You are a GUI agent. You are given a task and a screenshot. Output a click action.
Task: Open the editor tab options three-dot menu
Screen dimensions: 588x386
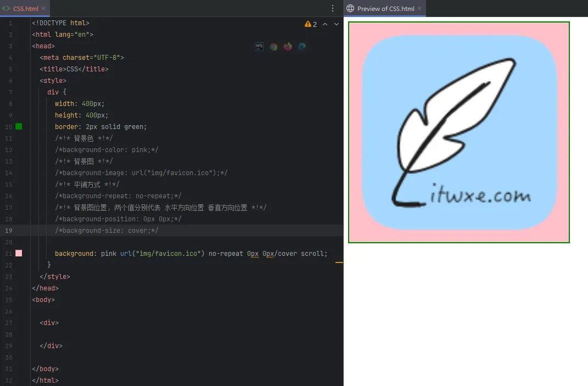[333, 8]
